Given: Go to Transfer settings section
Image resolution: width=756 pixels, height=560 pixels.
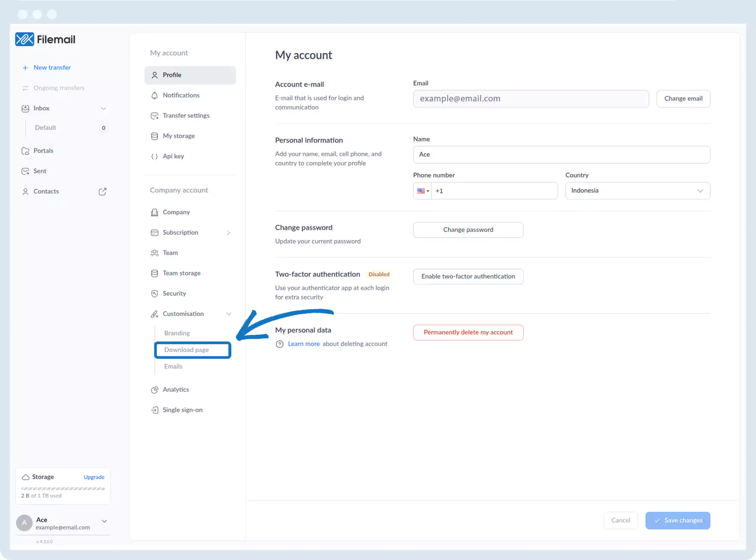Looking at the screenshot, I should pyautogui.click(x=186, y=116).
